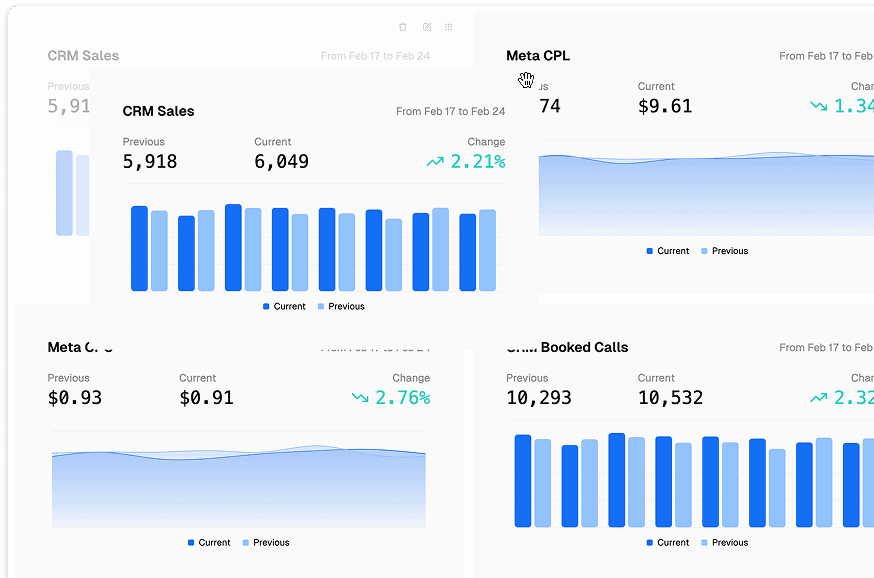Open the date range on the foreground CRM Sales card
Image resolution: width=874 pixels, height=578 pixels.
coord(450,112)
